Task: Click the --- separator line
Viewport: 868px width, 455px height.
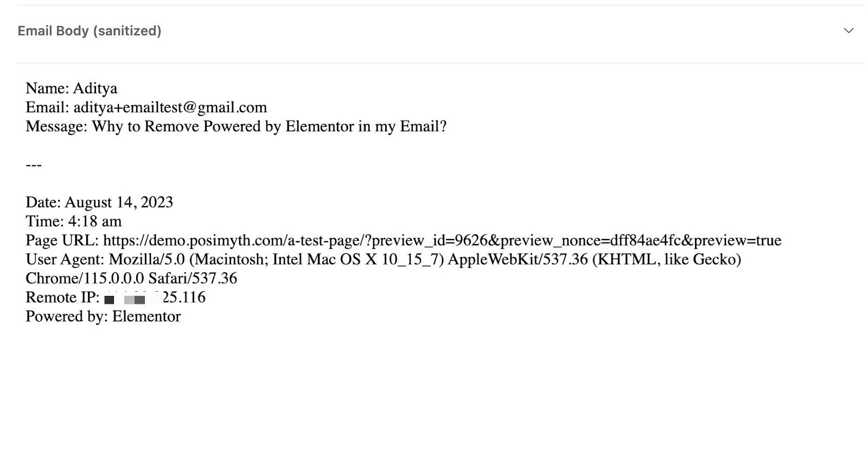Action: (34, 164)
